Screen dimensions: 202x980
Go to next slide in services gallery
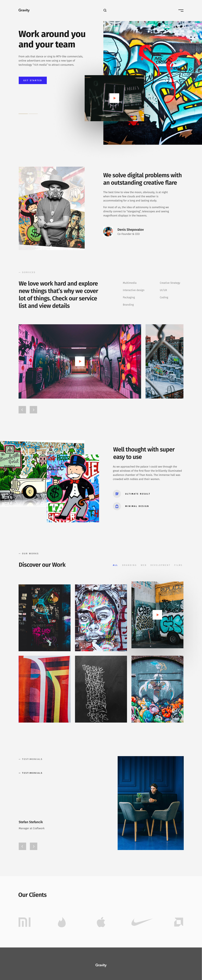coord(33,409)
